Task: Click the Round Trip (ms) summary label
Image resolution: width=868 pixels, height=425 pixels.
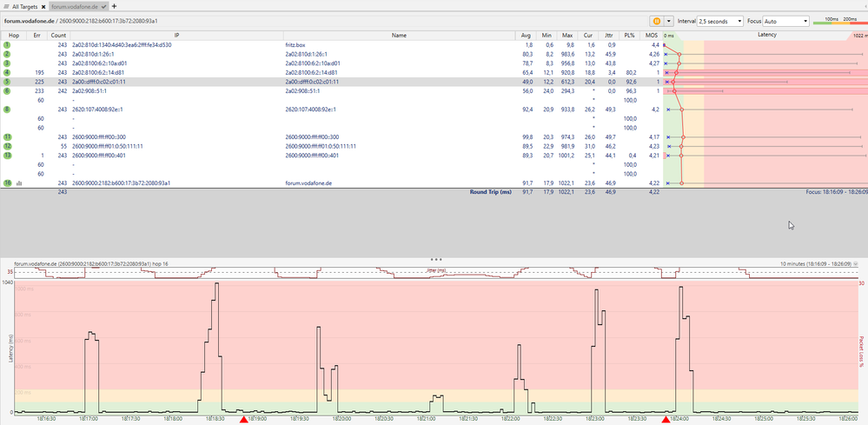Action: point(491,192)
